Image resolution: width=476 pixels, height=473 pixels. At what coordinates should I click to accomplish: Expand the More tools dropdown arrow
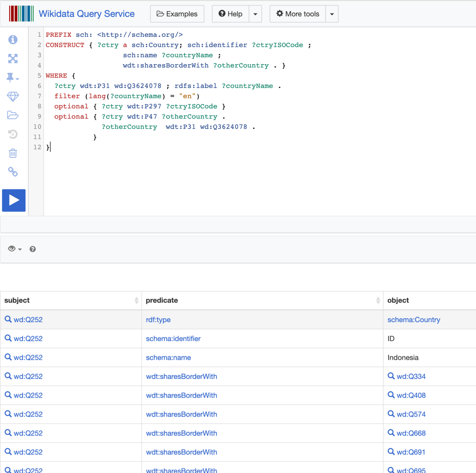332,14
